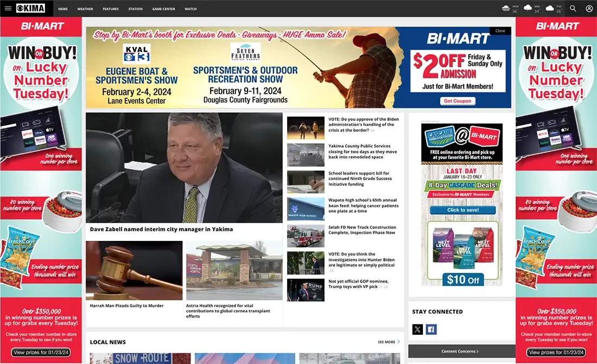The image size is (597, 364).
Task: Click the Wednesday forecast cloud icon
Action: pos(528,8)
